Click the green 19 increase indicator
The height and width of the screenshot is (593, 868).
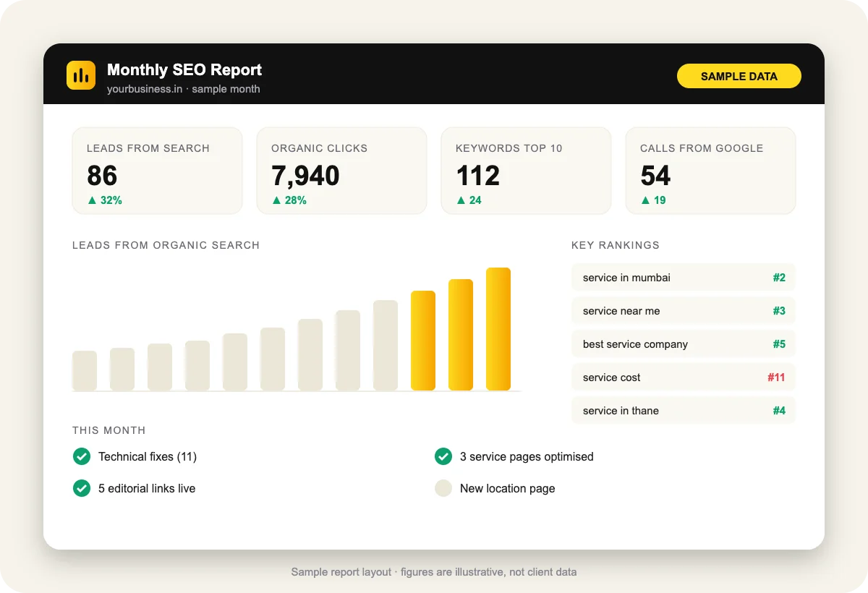tap(653, 200)
